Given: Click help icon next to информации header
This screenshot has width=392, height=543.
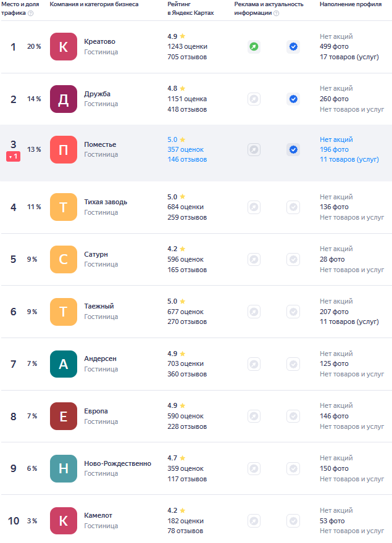Looking at the screenshot, I should 276,13.
